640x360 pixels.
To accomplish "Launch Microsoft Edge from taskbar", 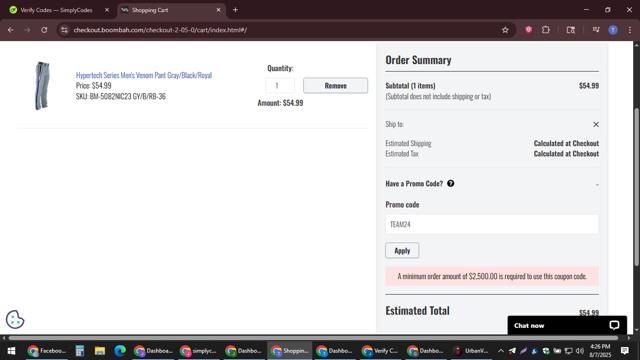I will click(120, 351).
